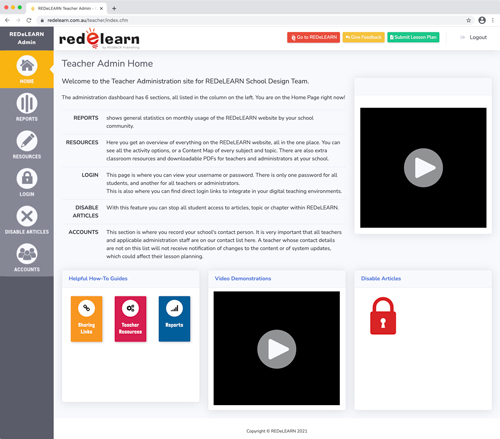Open the Teacher Resources guide tile
Image resolution: width=500 pixels, height=439 pixels.
click(130, 319)
